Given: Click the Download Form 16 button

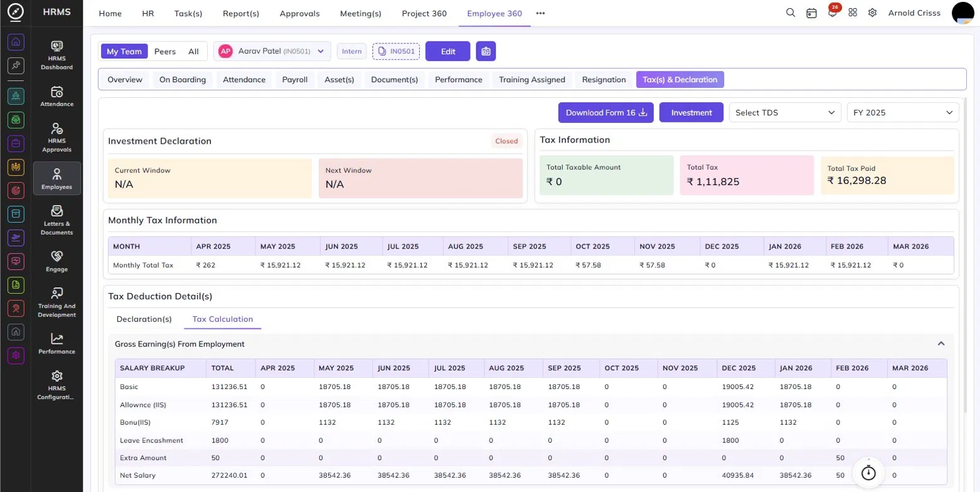Looking at the screenshot, I should point(606,112).
